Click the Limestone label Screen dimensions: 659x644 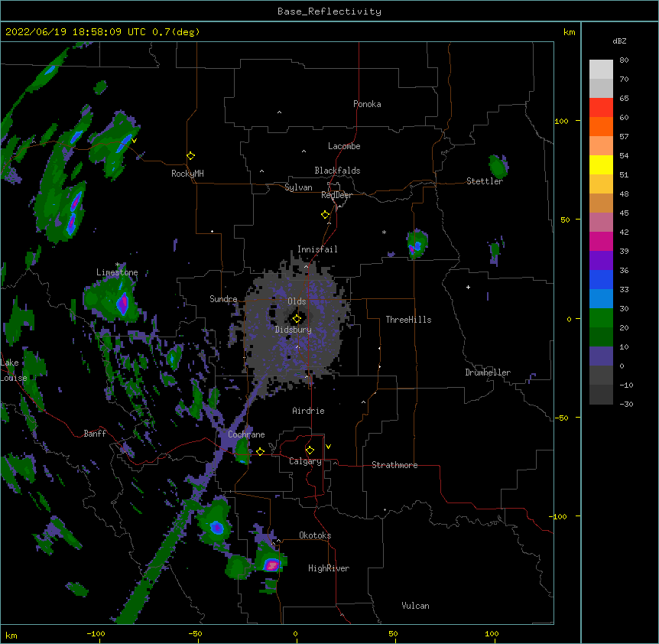tap(117, 272)
